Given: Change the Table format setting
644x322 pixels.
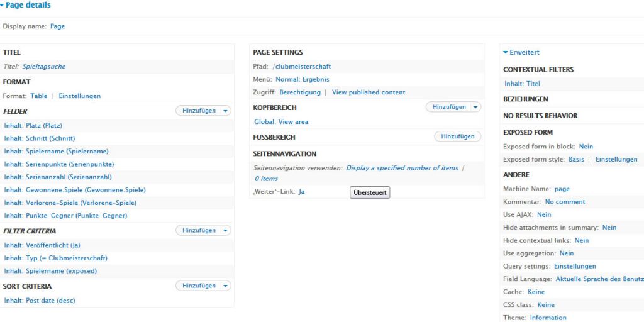Looking at the screenshot, I should [38, 96].
